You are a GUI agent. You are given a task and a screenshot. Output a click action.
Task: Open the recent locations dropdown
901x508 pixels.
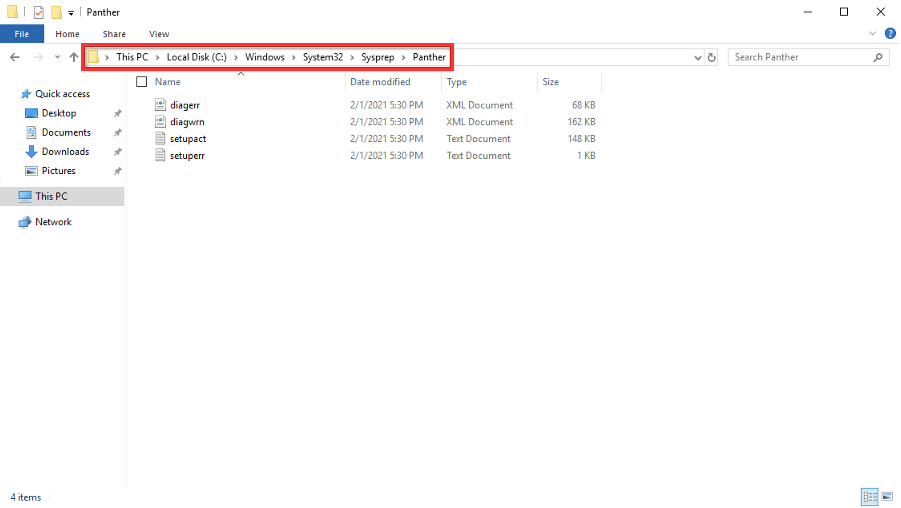coord(57,57)
